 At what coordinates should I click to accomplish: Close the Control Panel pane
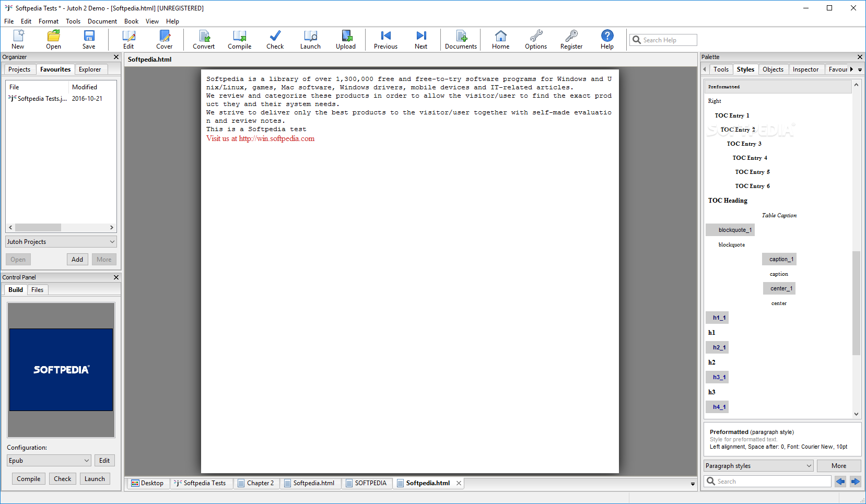pyautogui.click(x=116, y=277)
